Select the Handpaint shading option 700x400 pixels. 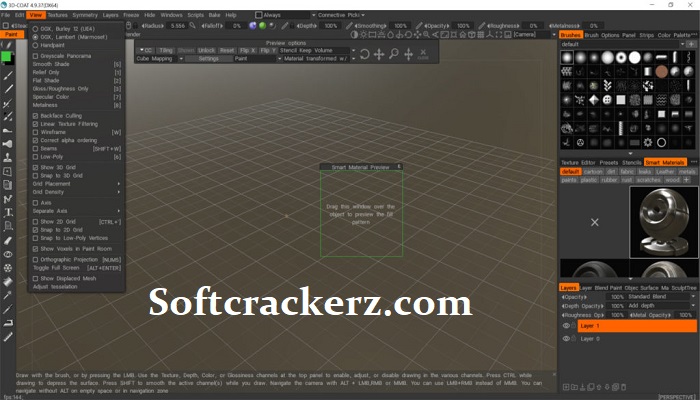(x=48, y=45)
